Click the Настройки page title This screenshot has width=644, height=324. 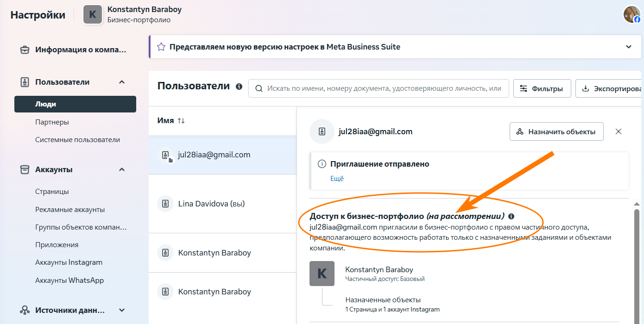[x=38, y=15]
